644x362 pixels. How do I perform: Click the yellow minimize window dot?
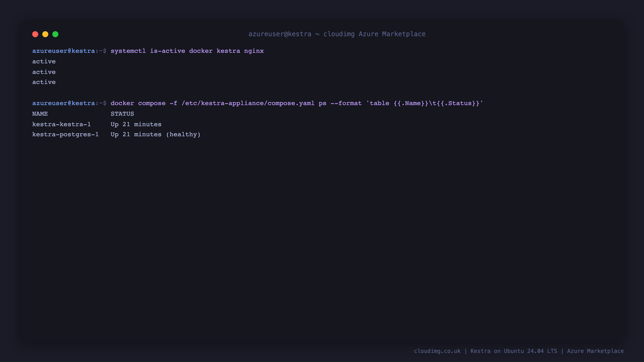[x=45, y=34]
